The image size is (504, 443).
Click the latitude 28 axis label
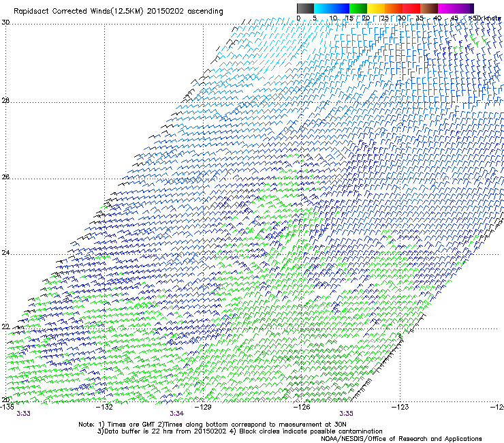coord(5,100)
